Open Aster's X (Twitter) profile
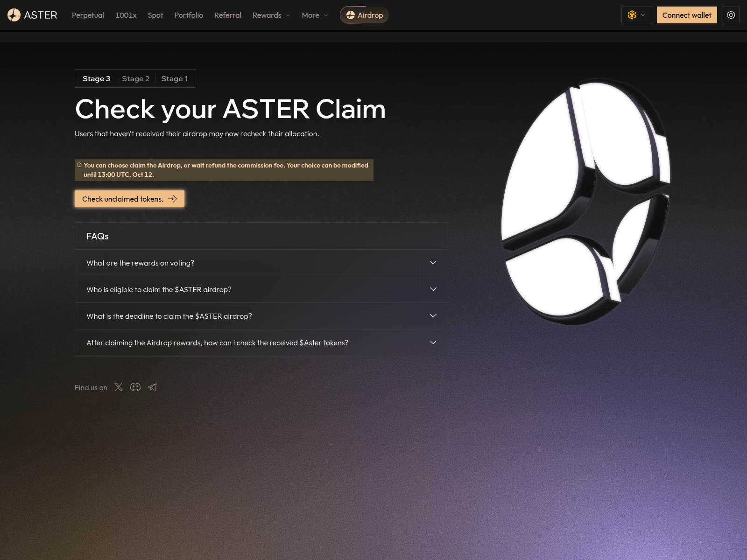 119,387
